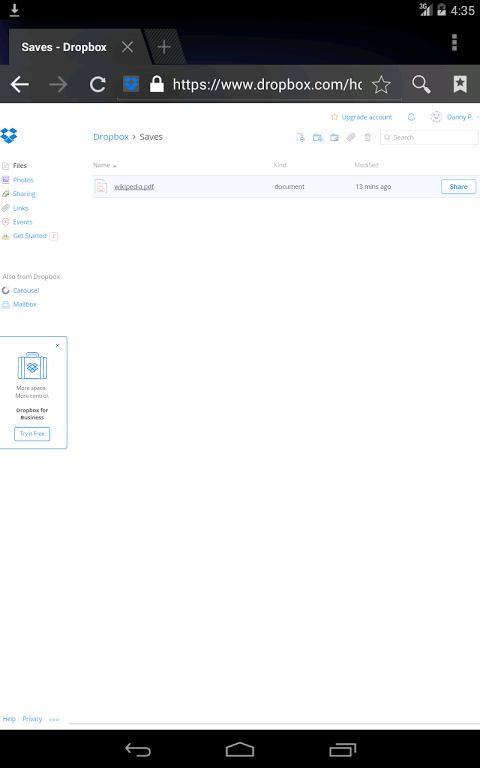Open the browser bookmarks list icon
Image resolution: width=480 pixels, height=768 pixels.
460,84
